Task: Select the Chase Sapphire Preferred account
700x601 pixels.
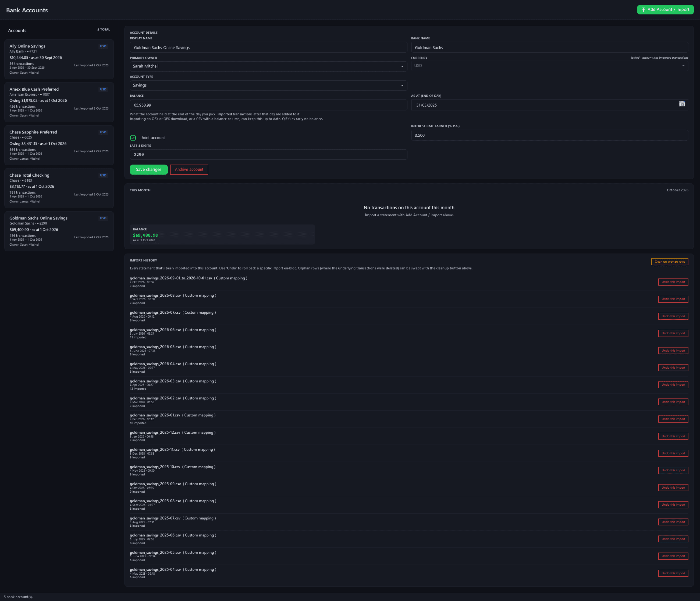Action: click(59, 145)
